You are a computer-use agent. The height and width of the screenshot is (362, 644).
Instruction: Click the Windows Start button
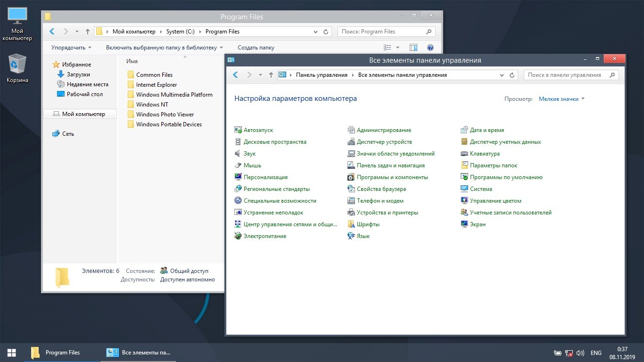click(x=12, y=353)
